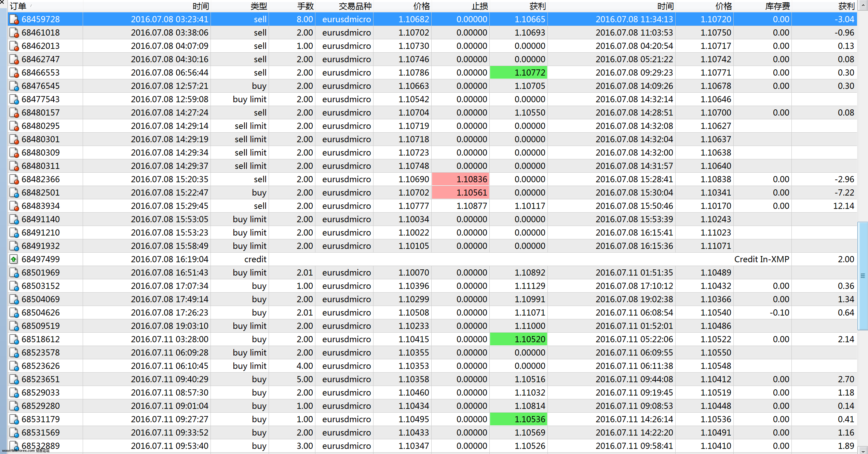Click the credit type cell
The width and height of the screenshot is (868, 454).
[x=255, y=259]
